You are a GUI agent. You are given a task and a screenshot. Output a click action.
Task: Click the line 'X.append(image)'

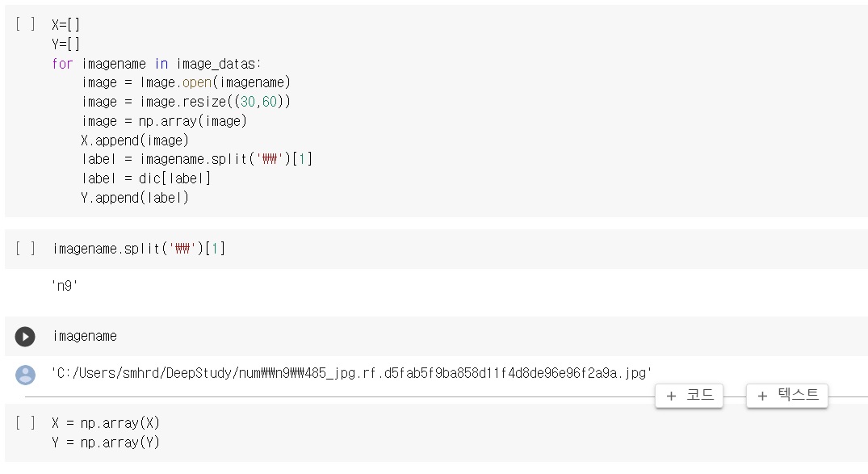click(x=135, y=140)
